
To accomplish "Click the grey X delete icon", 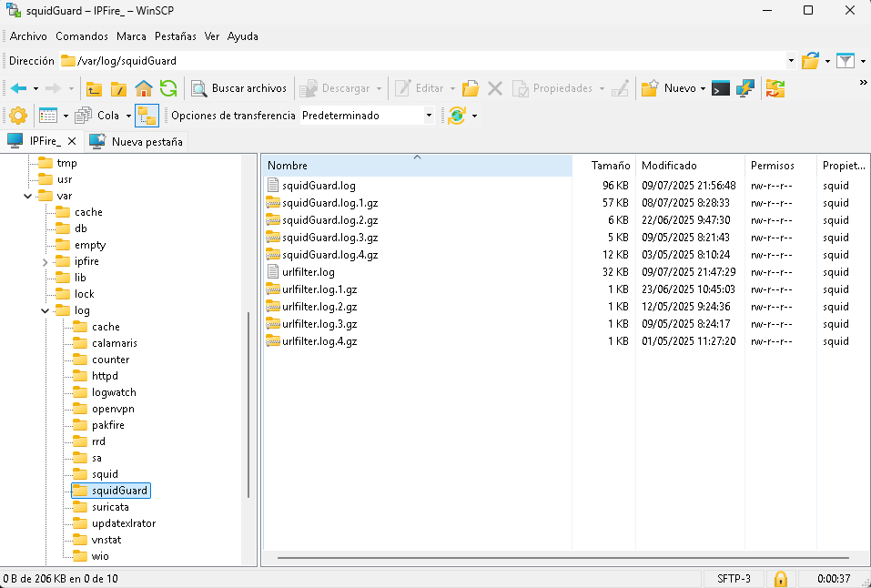I will (495, 88).
